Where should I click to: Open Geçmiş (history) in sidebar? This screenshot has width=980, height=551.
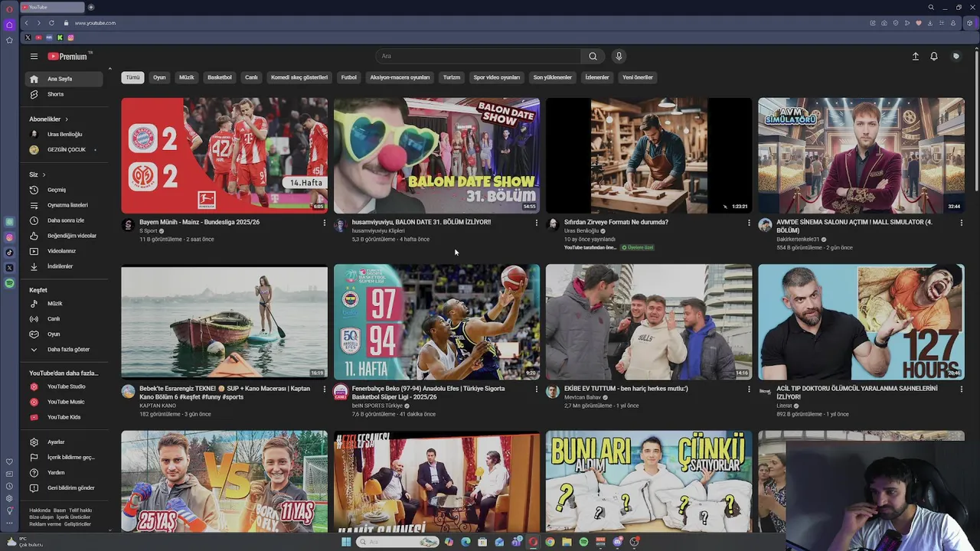[x=64, y=190]
